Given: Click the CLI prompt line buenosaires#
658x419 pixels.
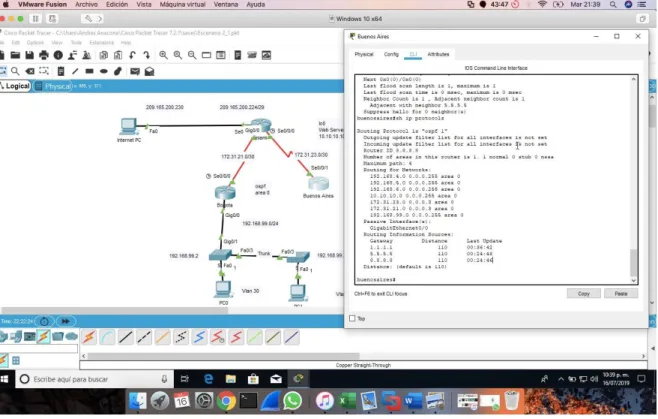Looking at the screenshot, I should pyautogui.click(x=376, y=280).
